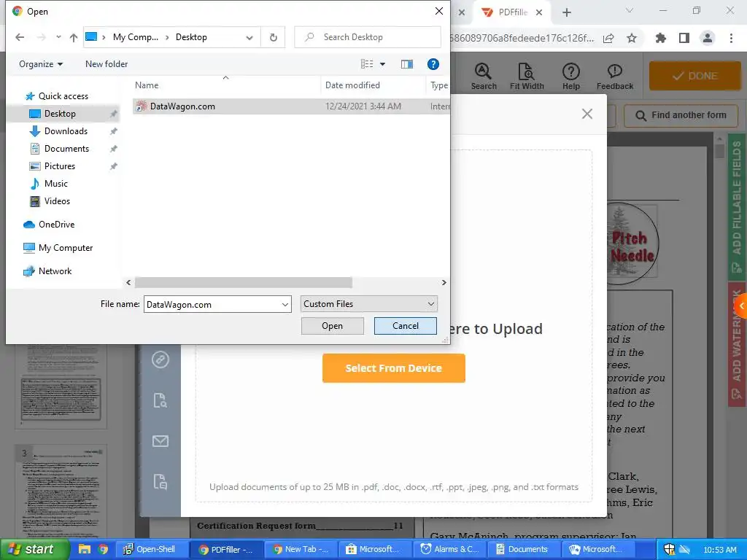
Task: Click the link icon in upload sidebar
Action: (x=160, y=359)
